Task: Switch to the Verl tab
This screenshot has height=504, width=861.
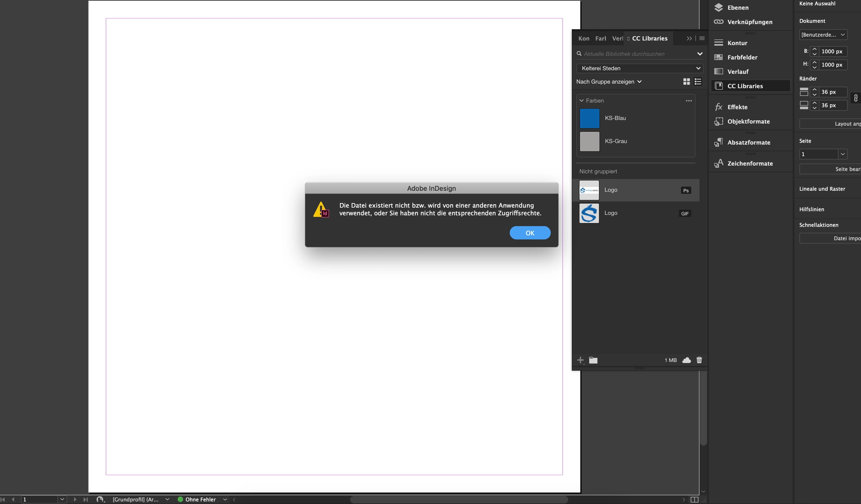Action: (x=617, y=39)
